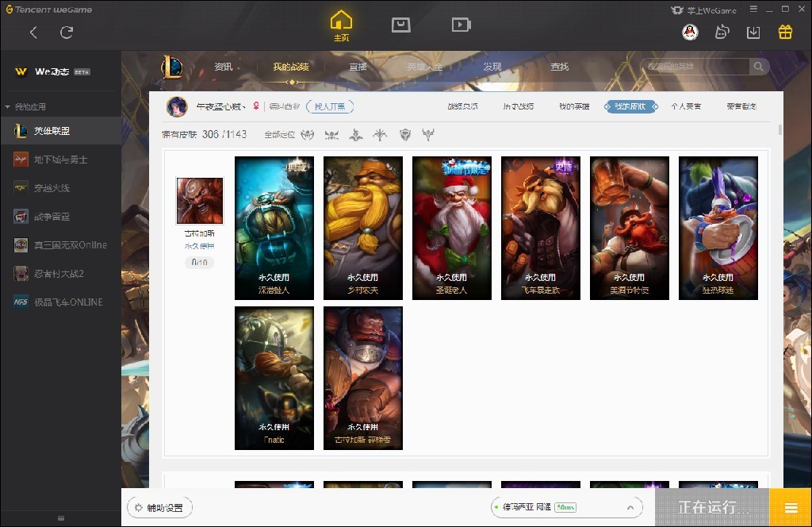Click the summoner profile avatar

pos(177,106)
